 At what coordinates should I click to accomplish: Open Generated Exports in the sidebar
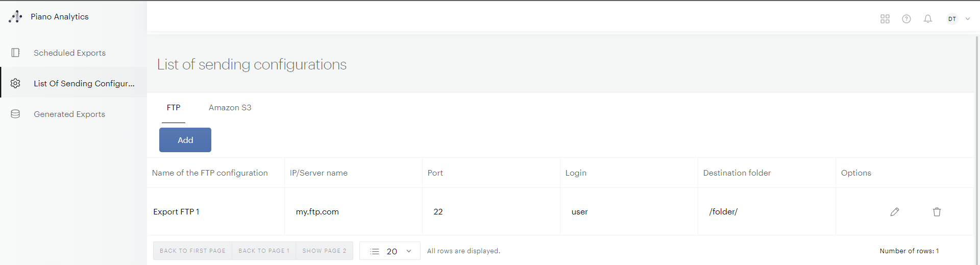pyautogui.click(x=69, y=114)
